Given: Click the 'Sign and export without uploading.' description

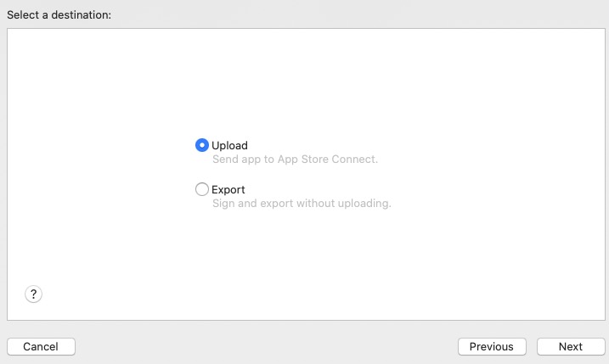Looking at the screenshot, I should [x=302, y=204].
